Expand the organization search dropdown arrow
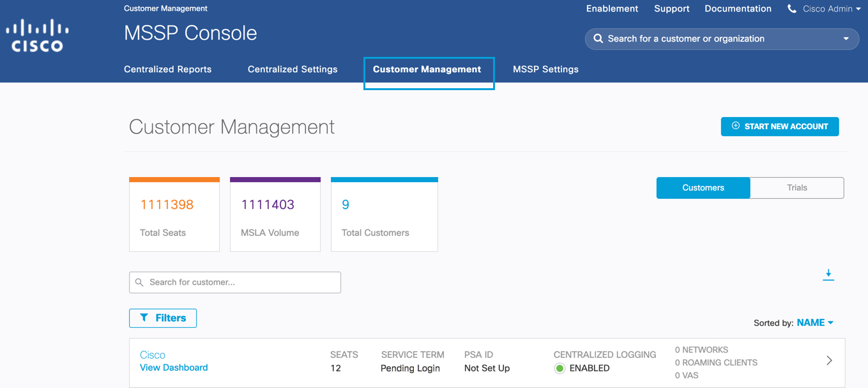 coord(846,39)
